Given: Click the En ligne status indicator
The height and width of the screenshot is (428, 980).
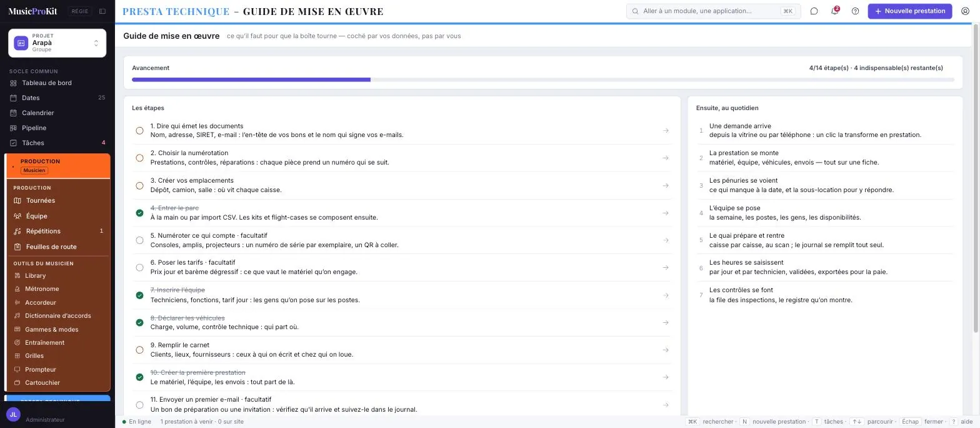Looking at the screenshot, I should (137, 422).
